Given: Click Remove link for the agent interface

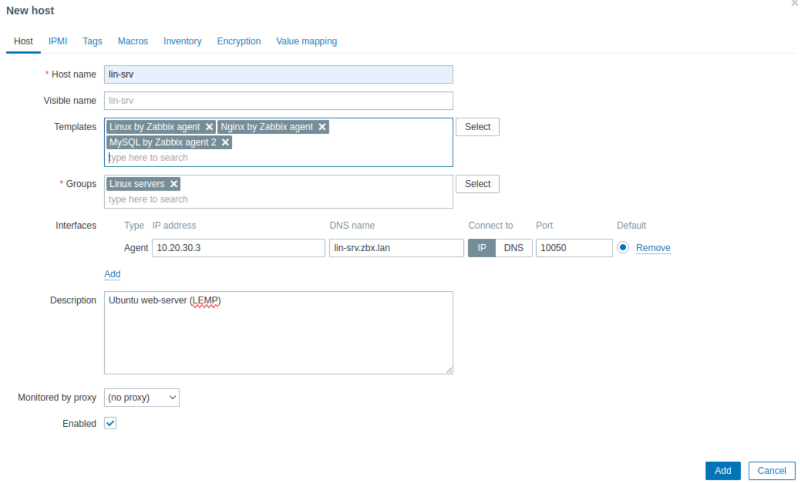Looking at the screenshot, I should 653,248.
